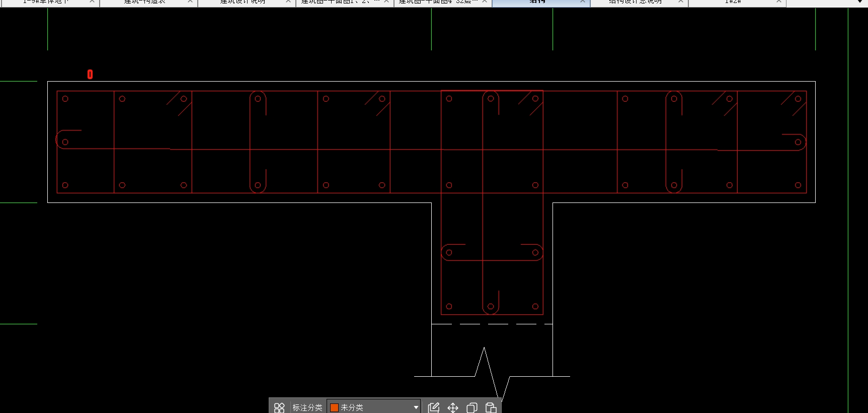Image resolution: width=868 pixels, height=413 pixels.
Task: Select the move arrows tool icon
Action: 453,407
